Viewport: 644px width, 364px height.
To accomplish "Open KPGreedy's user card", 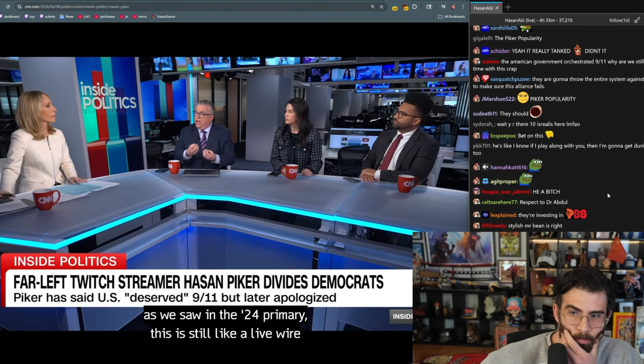I will pos(494,226).
